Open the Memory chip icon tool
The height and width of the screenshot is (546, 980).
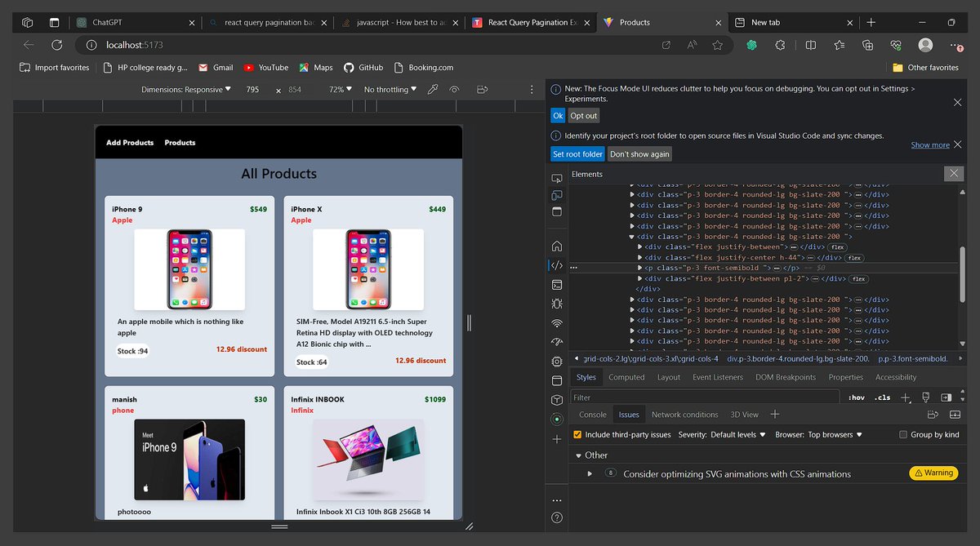click(557, 361)
